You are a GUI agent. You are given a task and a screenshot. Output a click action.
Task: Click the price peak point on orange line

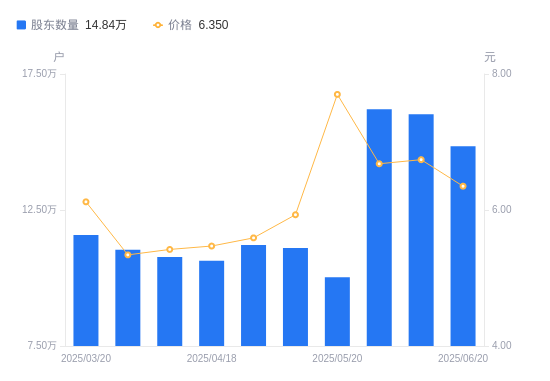click(x=337, y=94)
